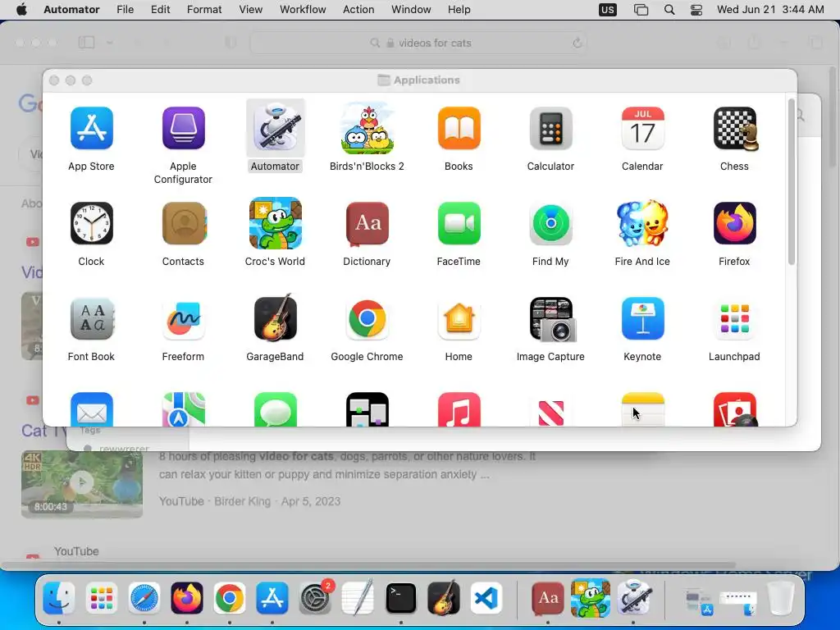
Task: Select GarageBand in Applications window
Action: [x=276, y=317]
